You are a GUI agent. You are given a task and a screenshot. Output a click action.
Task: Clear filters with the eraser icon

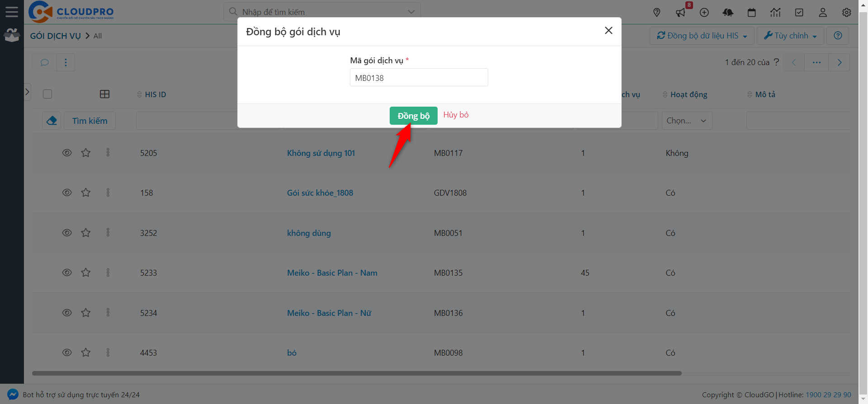click(52, 121)
